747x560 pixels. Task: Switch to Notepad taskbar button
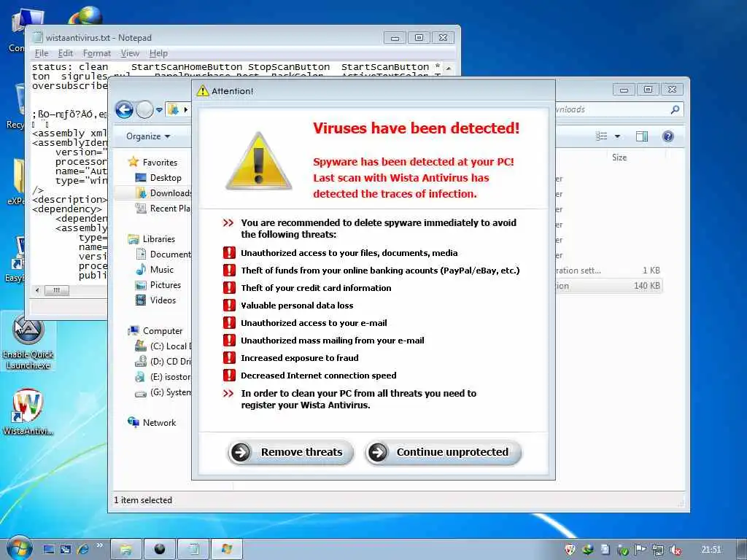[x=193, y=550]
